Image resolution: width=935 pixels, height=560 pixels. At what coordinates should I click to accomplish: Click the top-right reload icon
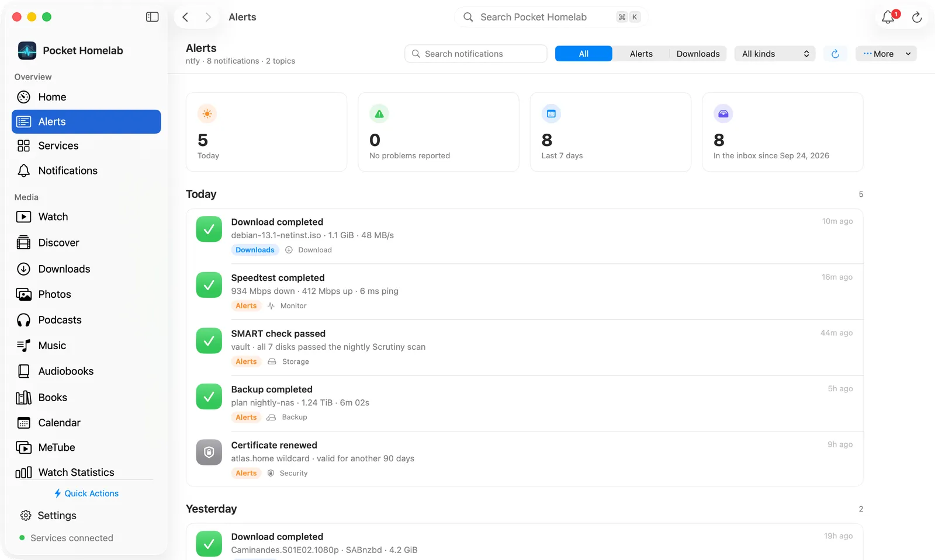click(x=917, y=18)
